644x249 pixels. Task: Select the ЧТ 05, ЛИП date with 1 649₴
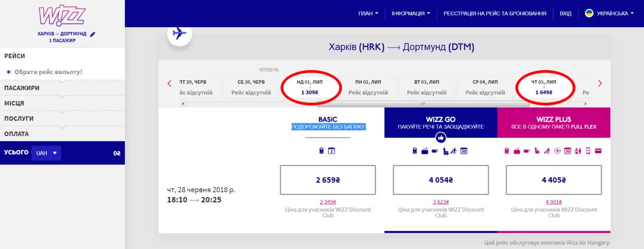[544, 87]
